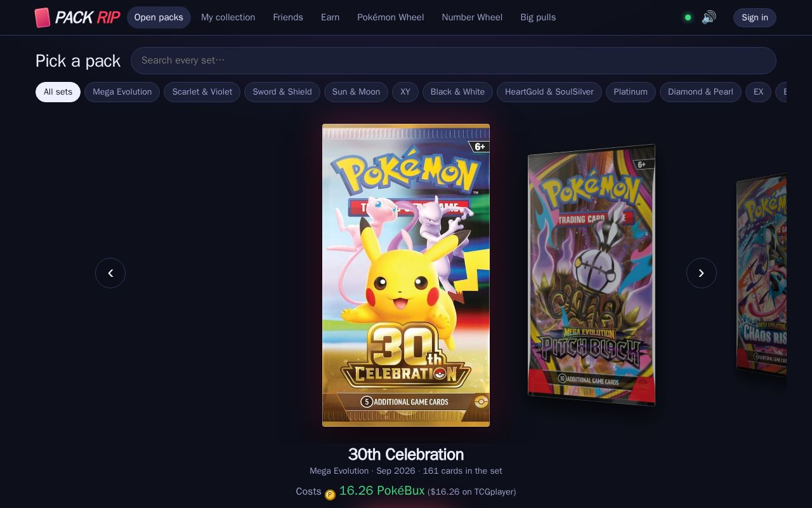Go to My collection
Viewport: 812px width, 508px height.
(228, 17)
